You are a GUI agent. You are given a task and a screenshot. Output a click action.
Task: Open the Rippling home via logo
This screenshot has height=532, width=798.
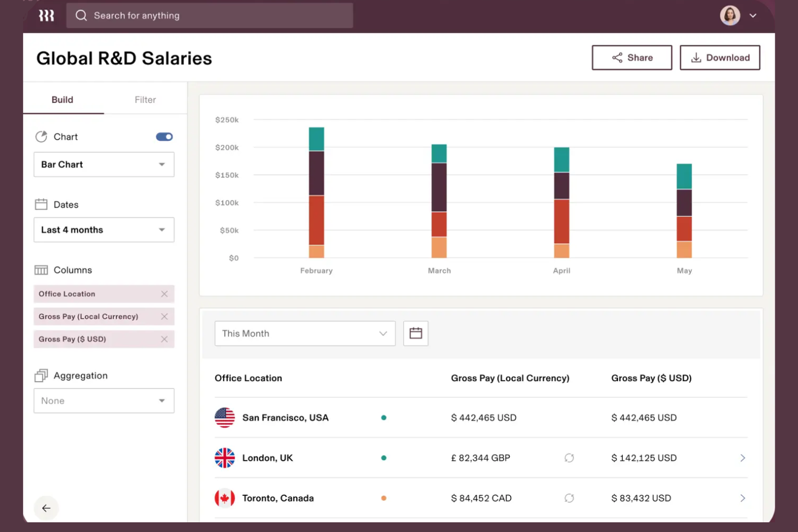(46, 15)
